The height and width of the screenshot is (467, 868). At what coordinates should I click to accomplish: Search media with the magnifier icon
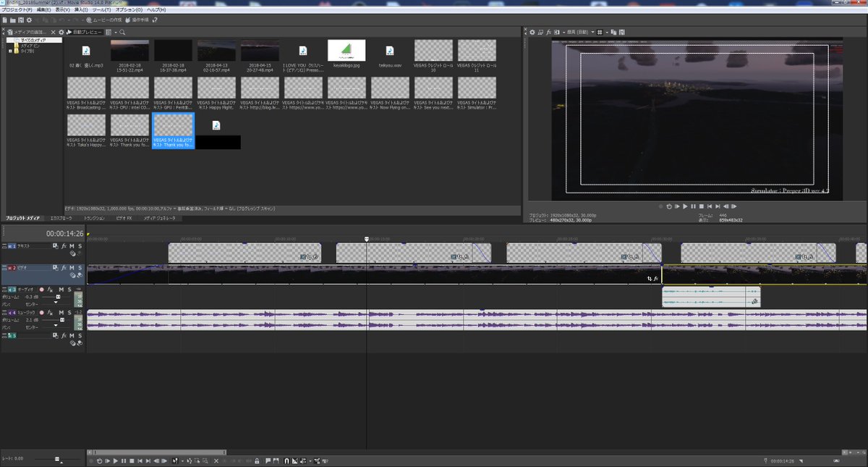point(123,33)
